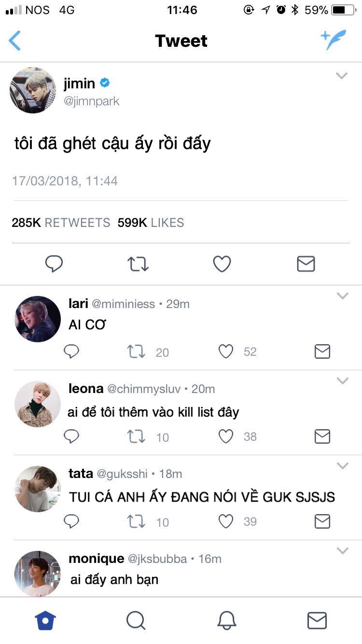Like tata's reply showing 39 likes
This screenshot has width=362, height=644.
tap(226, 521)
